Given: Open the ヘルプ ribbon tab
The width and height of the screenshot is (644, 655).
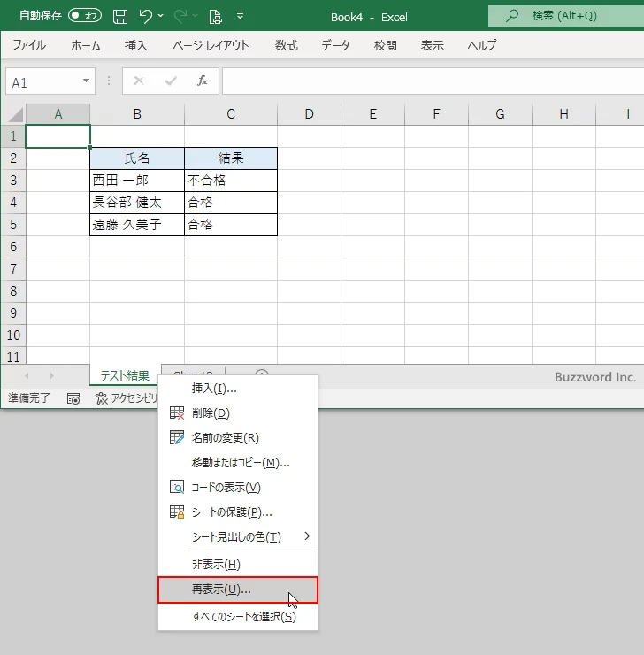Looking at the screenshot, I should [x=481, y=44].
